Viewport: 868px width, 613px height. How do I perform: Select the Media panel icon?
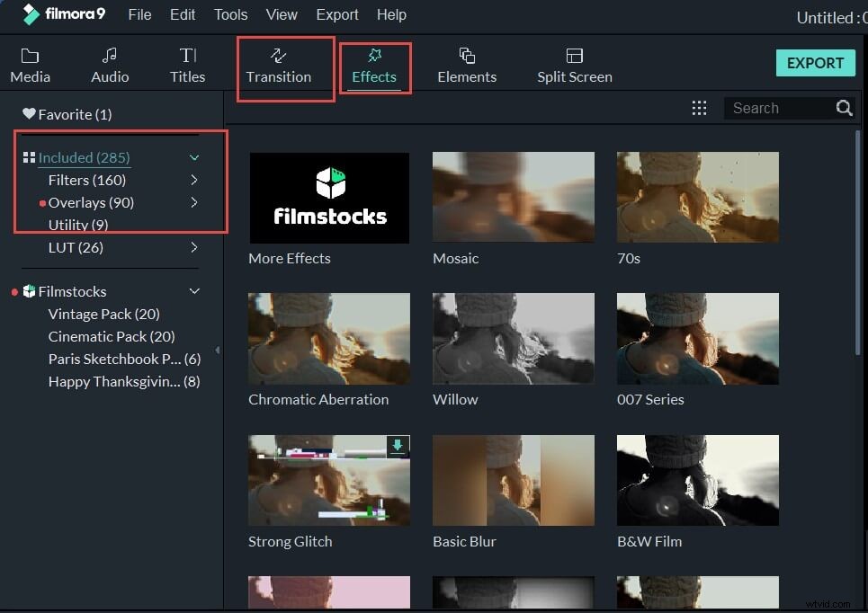tap(30, 63)
